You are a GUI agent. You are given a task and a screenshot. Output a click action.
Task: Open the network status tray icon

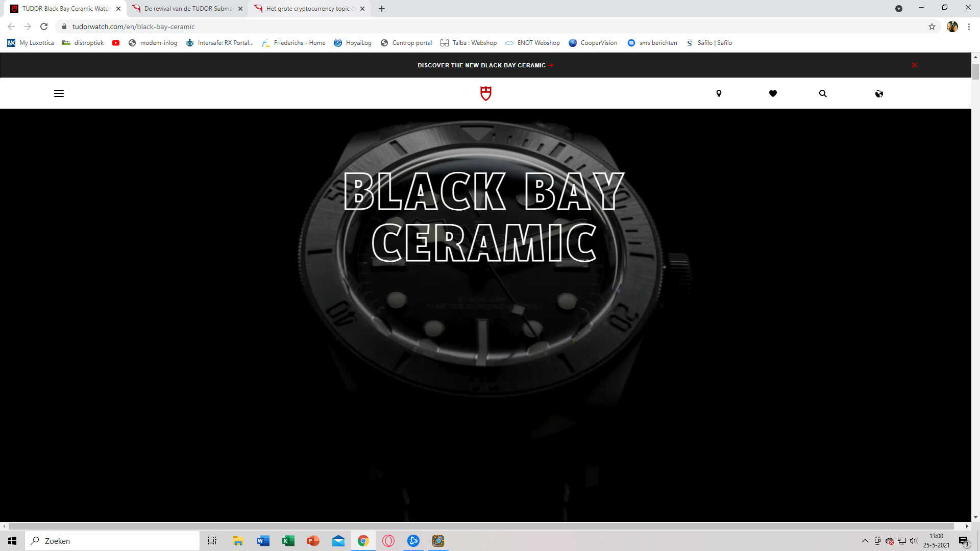tap(902, 541)
